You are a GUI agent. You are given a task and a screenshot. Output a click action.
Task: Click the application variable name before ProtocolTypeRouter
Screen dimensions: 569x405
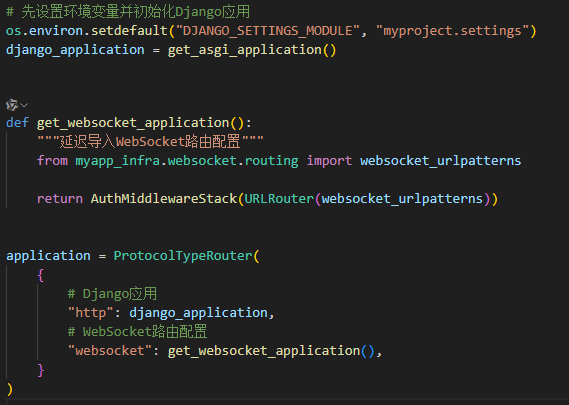[48, 256]
